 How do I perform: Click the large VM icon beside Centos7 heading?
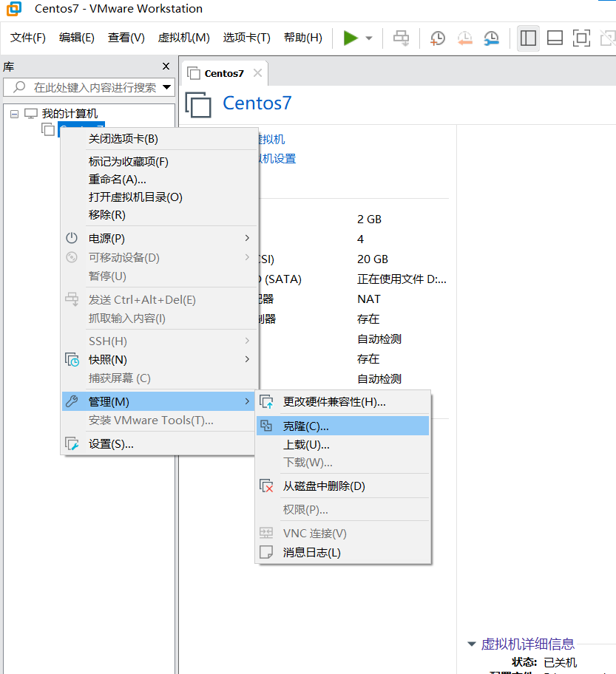point(198,104)
